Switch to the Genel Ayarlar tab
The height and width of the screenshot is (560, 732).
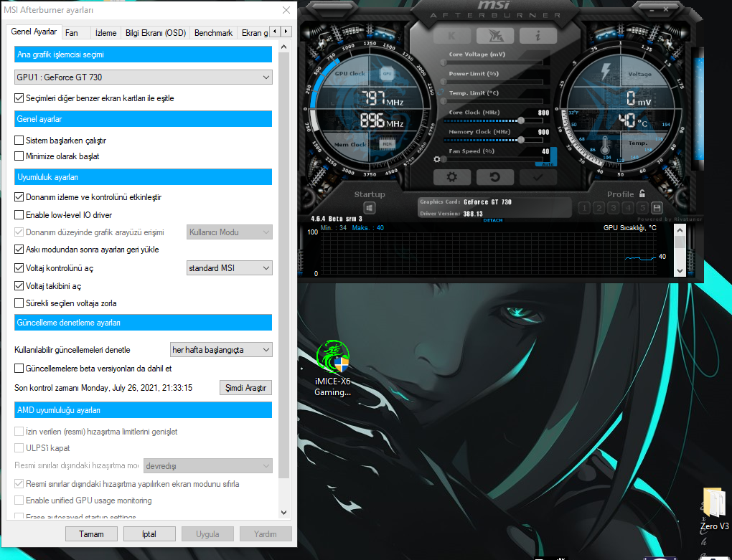(x=34, y=32)
